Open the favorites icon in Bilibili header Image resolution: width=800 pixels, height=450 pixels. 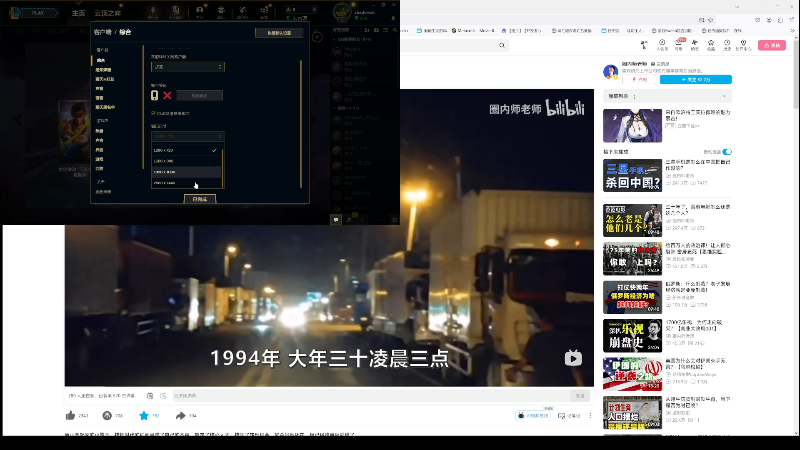pyautogui.click(x=711, y=45)
